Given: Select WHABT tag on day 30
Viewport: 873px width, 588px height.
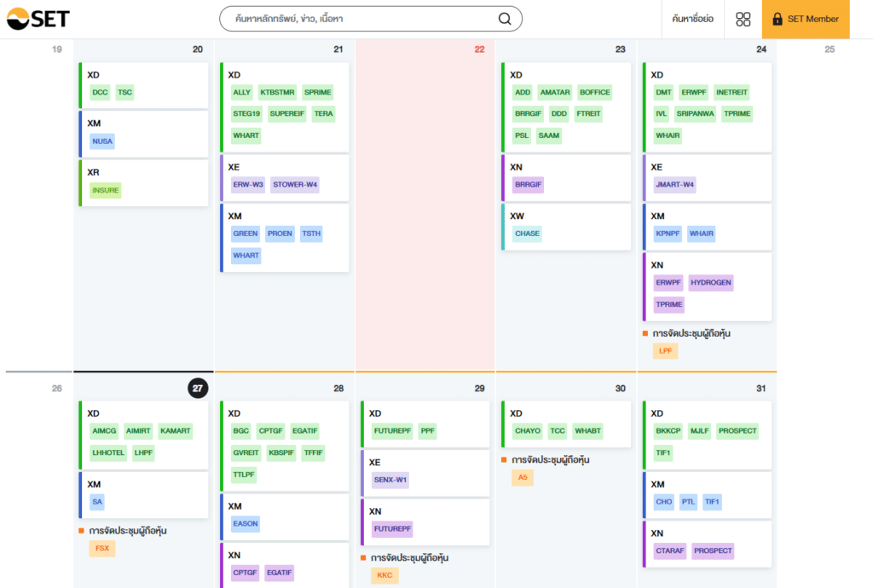Looking at the screenshot, I should (x=588, y=431).
